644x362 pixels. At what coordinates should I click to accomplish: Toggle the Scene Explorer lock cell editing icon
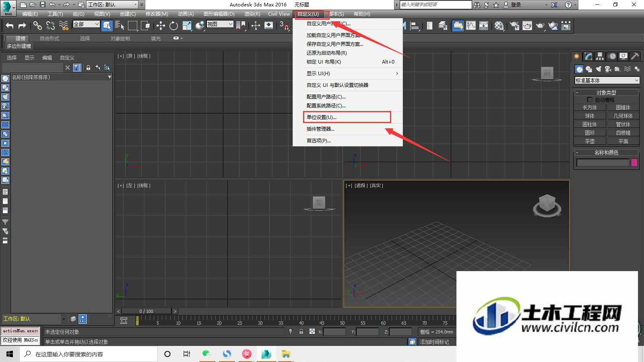[x=88, y=68]
